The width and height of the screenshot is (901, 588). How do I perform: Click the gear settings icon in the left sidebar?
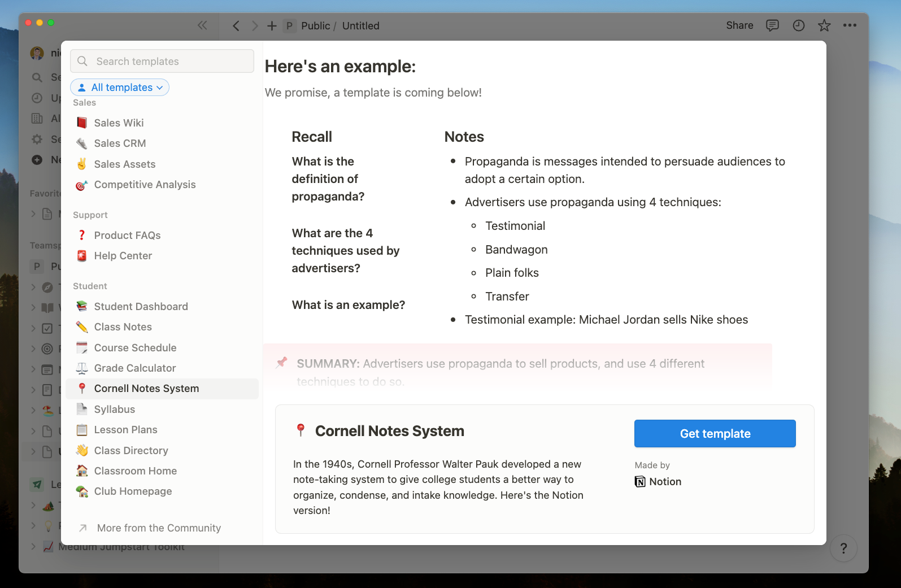pyautogui.click(x=37, y=139)
